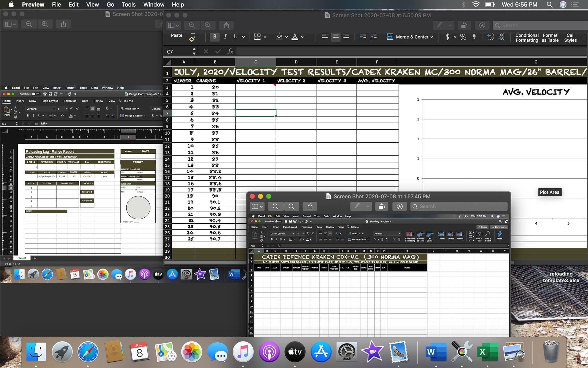
Task: Toggle Underline in the 6.50.09 PM screenshot ribbon
Action: 236,37
